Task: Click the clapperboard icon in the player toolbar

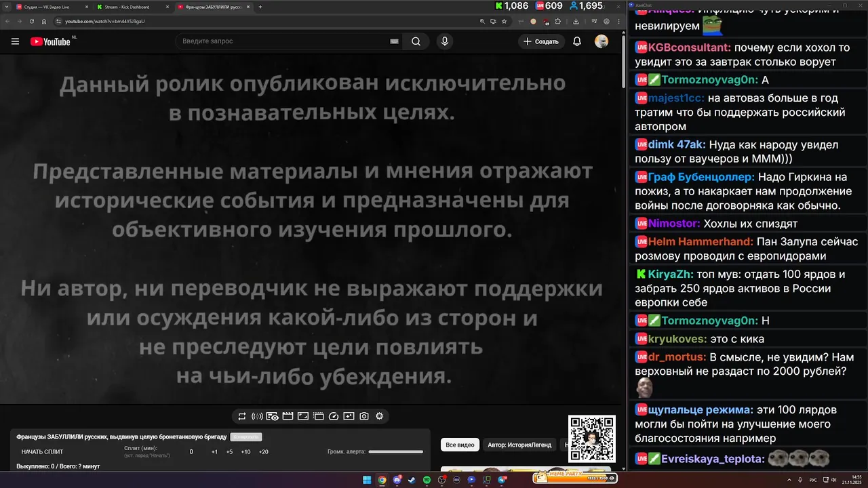Action: click(288, 416)
